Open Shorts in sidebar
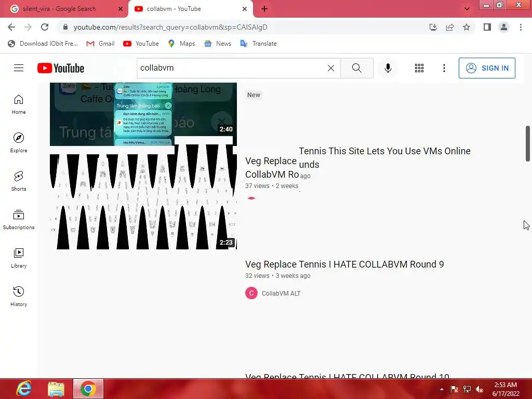 pos(19,181)
